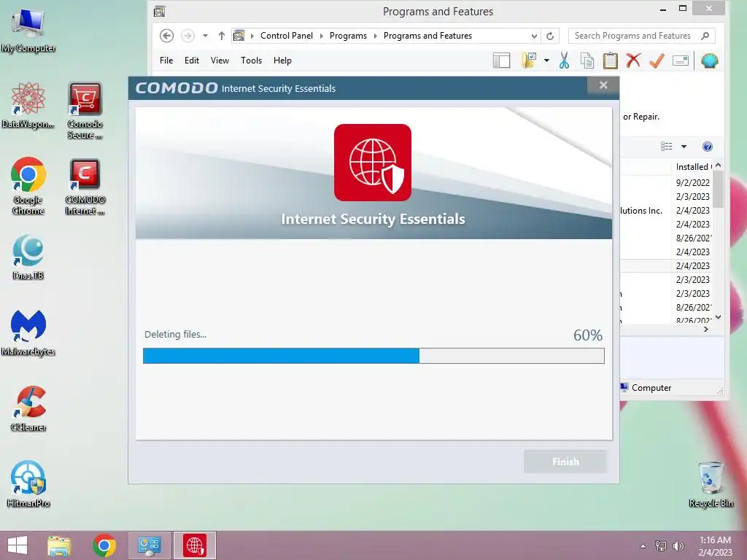Click the Installed On column header
This screenshot has height=560, width=747.
click(x=693, y=167)
